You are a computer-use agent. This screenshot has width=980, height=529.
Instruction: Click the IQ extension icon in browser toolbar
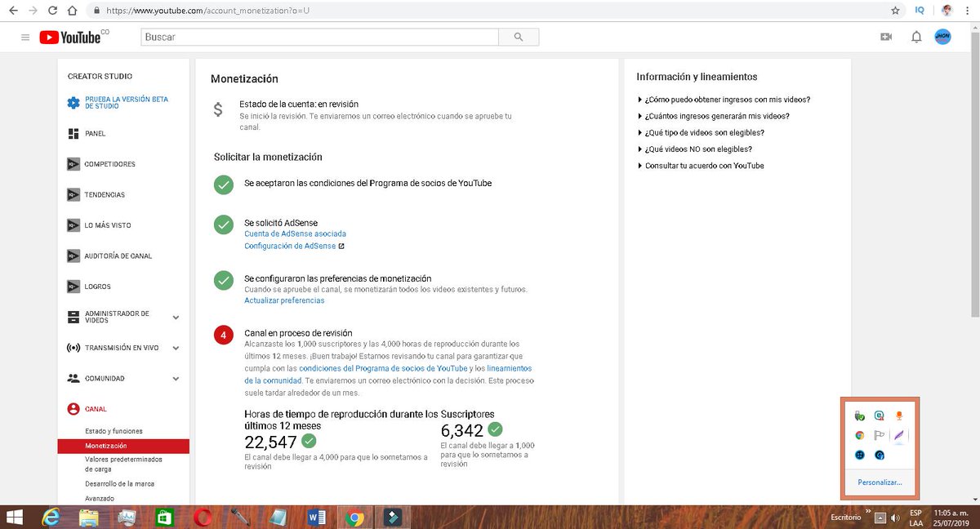920,11
